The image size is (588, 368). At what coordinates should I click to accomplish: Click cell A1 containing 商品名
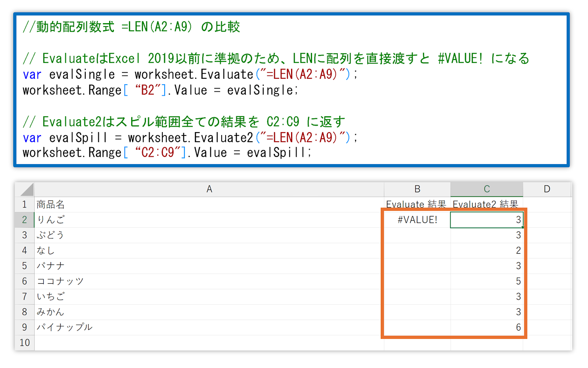click(x=209, y=205)
